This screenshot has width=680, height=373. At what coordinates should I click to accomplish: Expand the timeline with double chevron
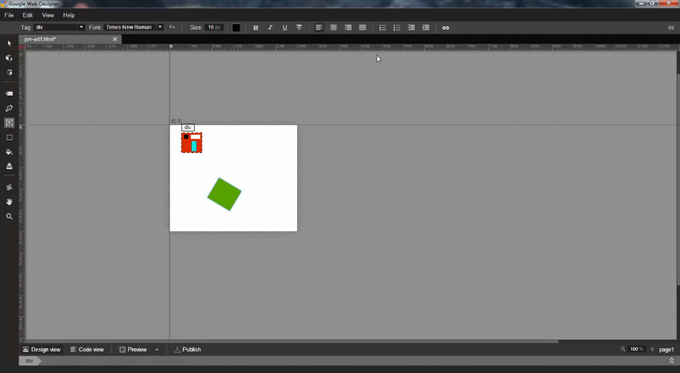pyautogui.click(x=671, y=361)
